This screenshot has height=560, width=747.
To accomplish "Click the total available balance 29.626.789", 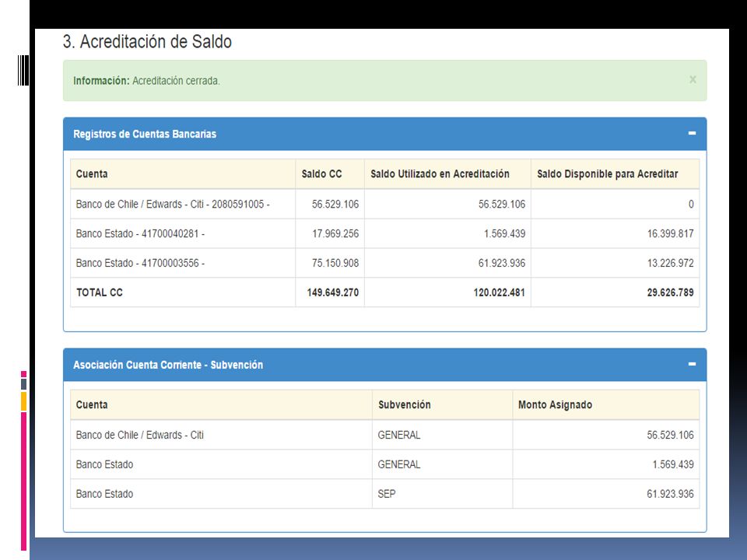I will tap(670, 292).
